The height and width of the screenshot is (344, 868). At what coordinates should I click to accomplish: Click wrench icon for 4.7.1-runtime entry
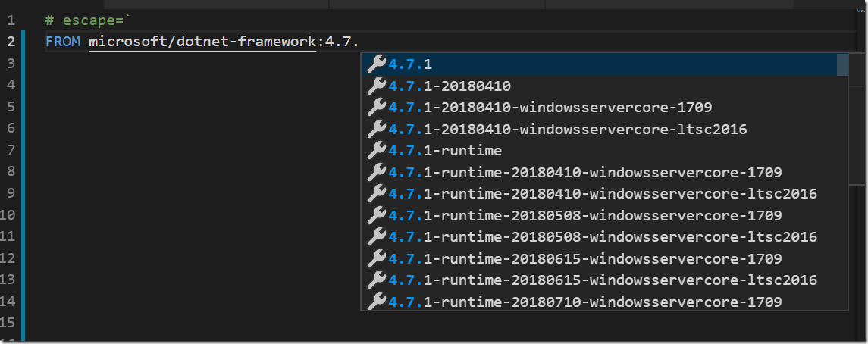[x=377, y=151]
